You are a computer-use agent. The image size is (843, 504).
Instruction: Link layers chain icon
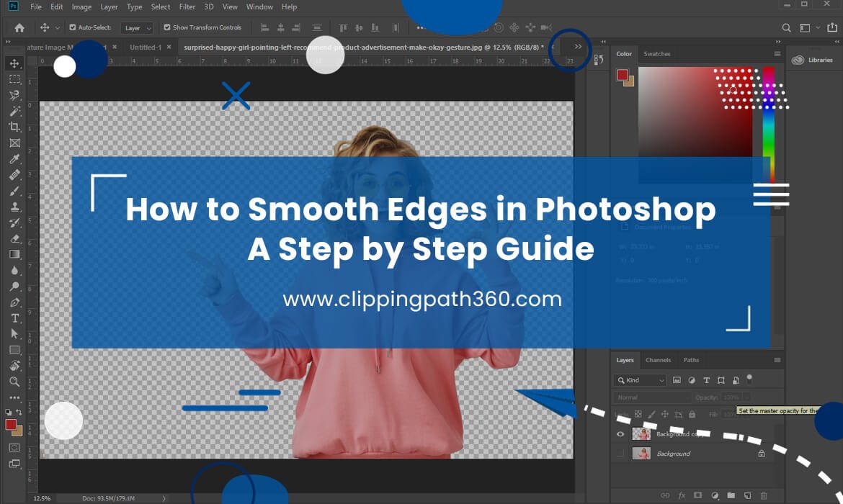665,495
